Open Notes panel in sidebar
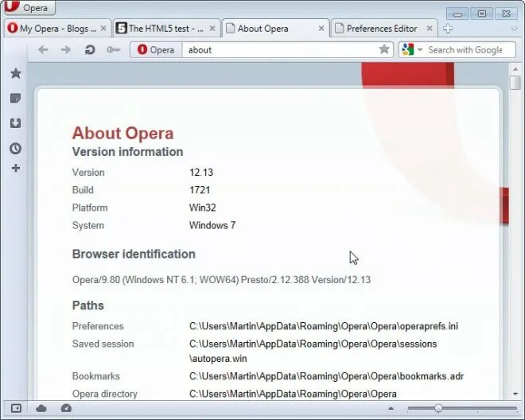 coord(16,99)
